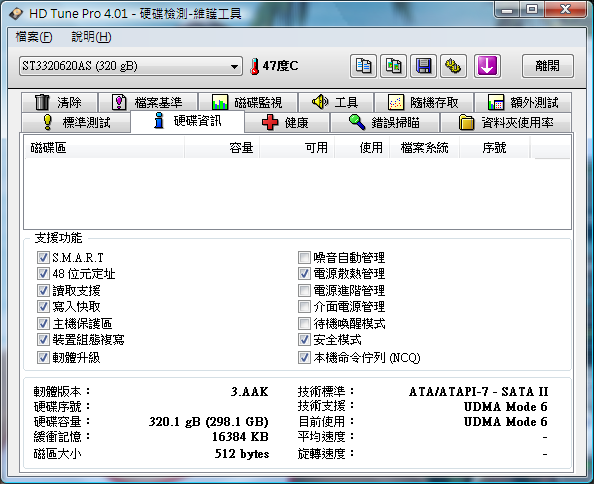Image resolution: width=594 pixels, height=484 pixels.
Task: Enable the 電源進階管理 checkbox
Action: 304,290
